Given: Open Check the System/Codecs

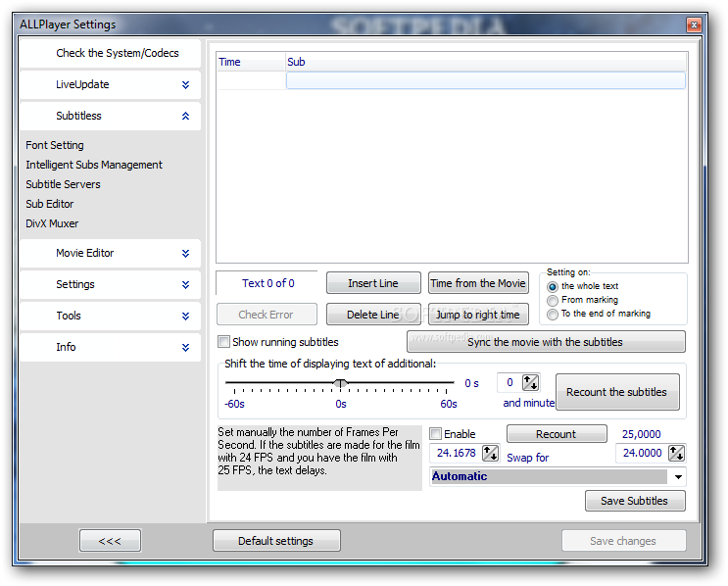Looking at the screenshot, I should point(110,53).
